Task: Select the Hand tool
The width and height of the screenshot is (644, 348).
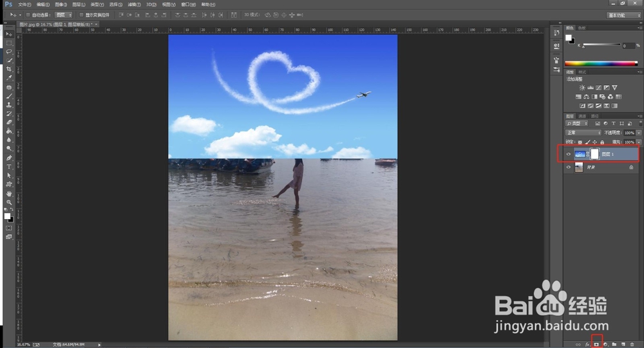Action: [x=9, y=193]
